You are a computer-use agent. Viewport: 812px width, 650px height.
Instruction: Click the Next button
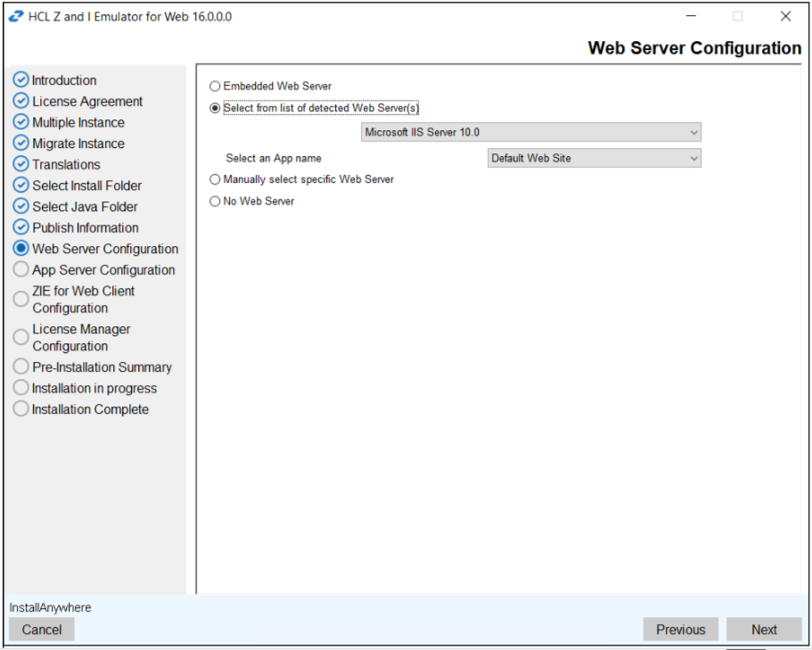pos(764,629)
